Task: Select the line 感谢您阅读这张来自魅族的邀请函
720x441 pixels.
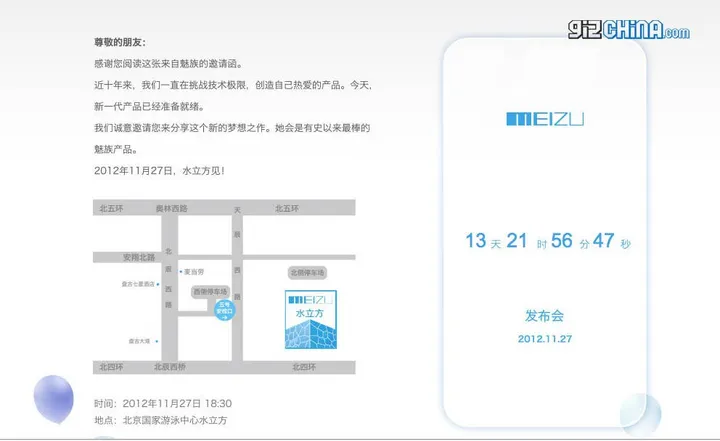Action: coord(168,64)
